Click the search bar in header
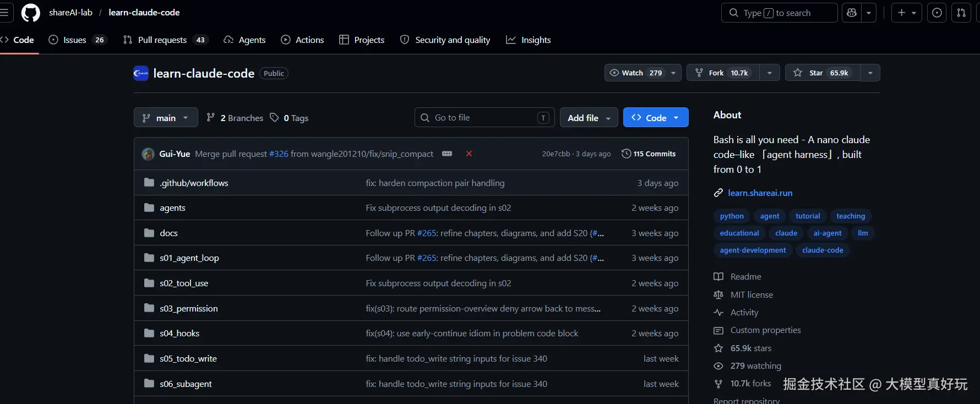980x404 pixels. (x=779, y=13)
